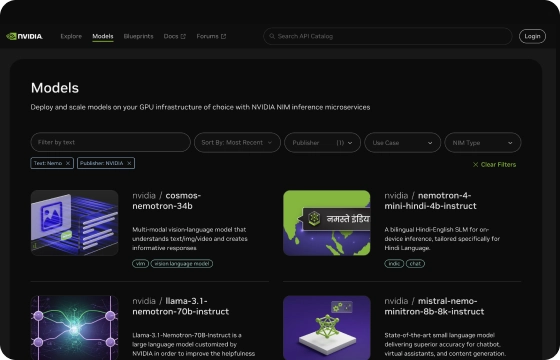Screen dimensions: 560x360
Task: Click the NVIDIA logo
Action: point(24,36)
